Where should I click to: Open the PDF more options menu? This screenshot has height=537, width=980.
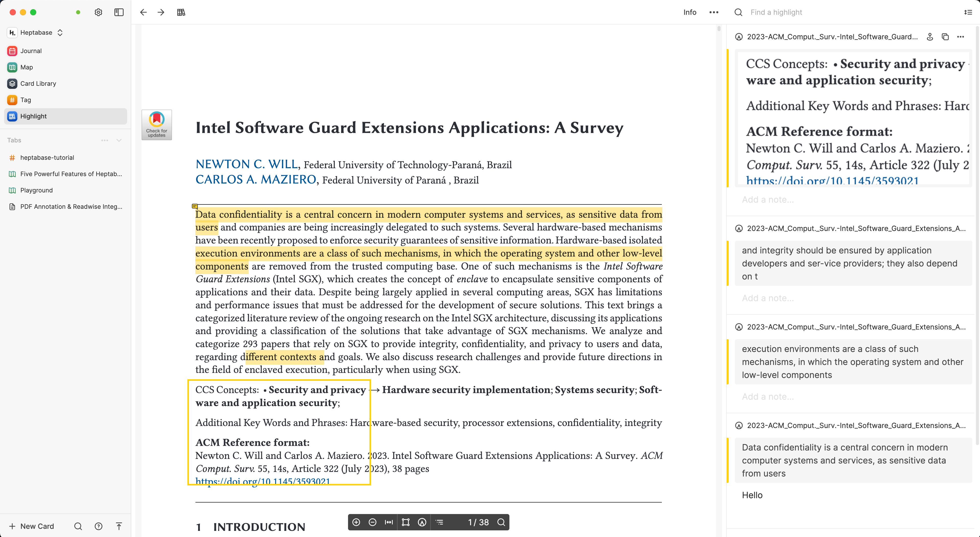tap(714, 12)
